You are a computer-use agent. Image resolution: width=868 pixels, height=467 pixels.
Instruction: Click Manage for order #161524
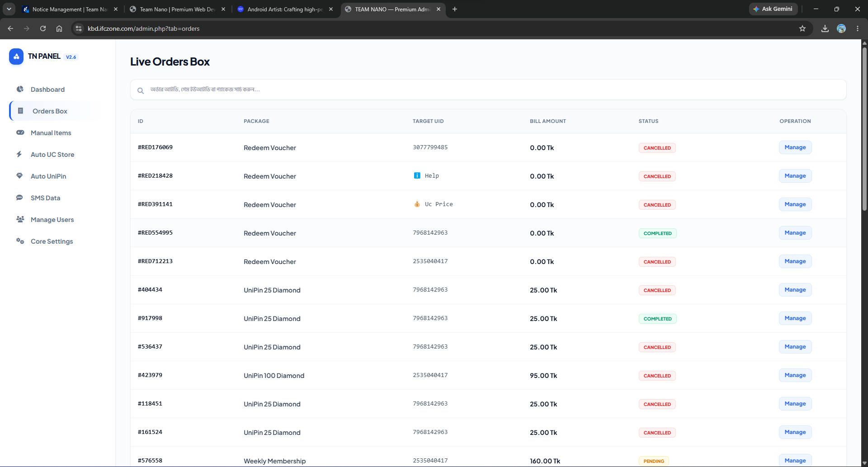(x=795, y=432)
